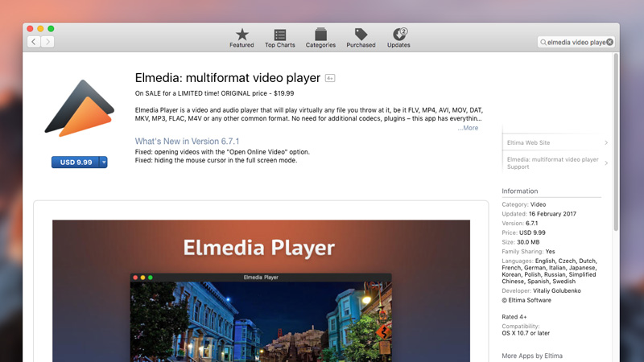Viewport: 644px width, 362px height.
Task: Click the Elmedia app icon
Action: 79,109
